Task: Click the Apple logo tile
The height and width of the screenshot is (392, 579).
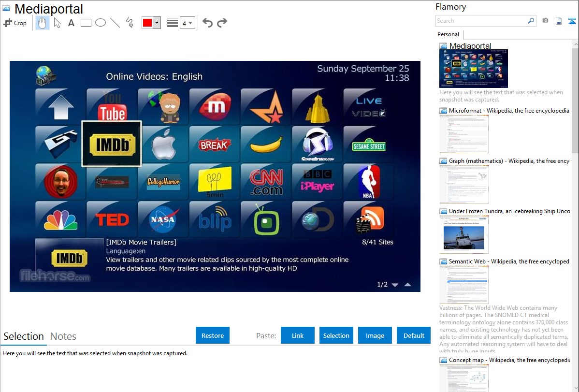Action: click(x=163, y=144)
